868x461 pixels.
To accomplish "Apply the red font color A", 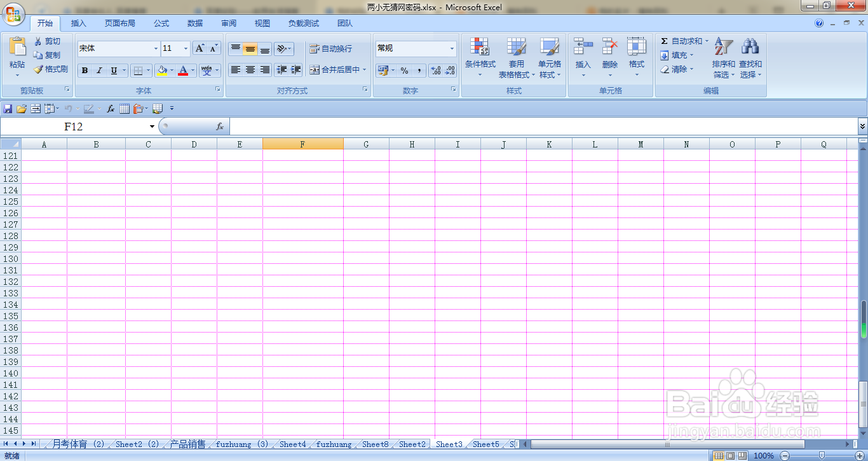I will pyautogui.click(x=183, y=71).
